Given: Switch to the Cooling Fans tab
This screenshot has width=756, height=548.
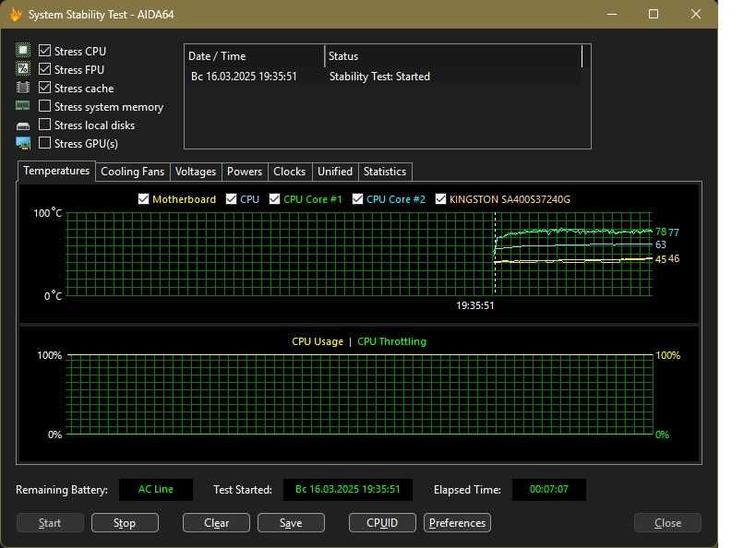Looking at the screenshot, I should point(132,172).
